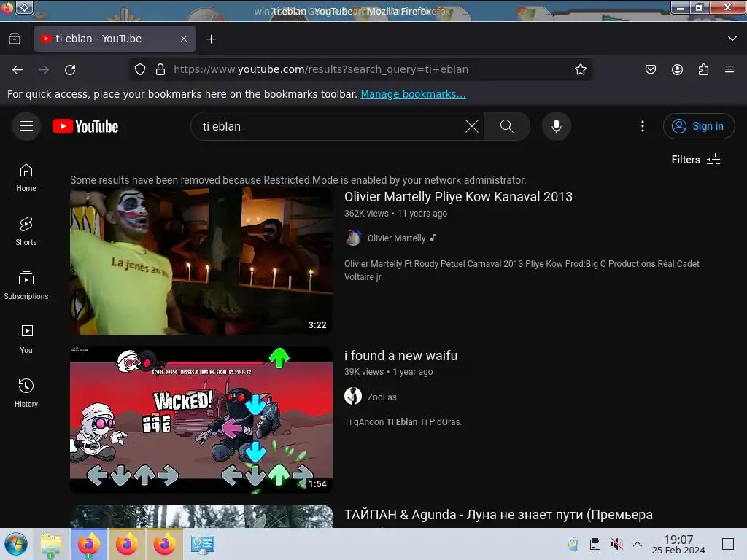Expand the list all tabs chevron

click(732, 39)
